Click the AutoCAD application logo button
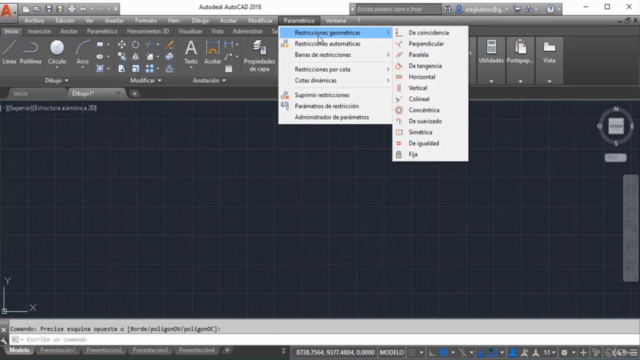The height and width of the screenshot is (360, 640). (7, 11)
